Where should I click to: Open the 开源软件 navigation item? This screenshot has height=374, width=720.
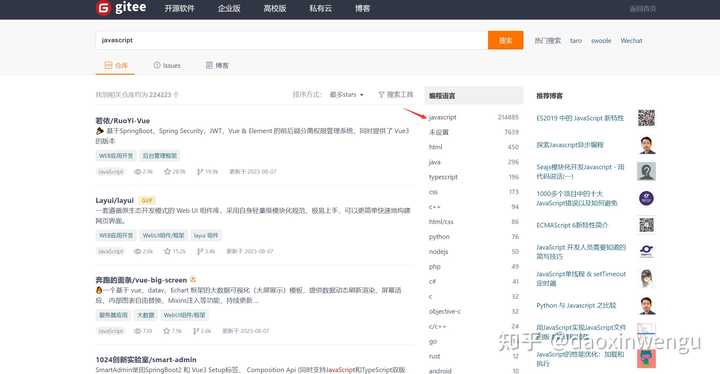(180, 8)
